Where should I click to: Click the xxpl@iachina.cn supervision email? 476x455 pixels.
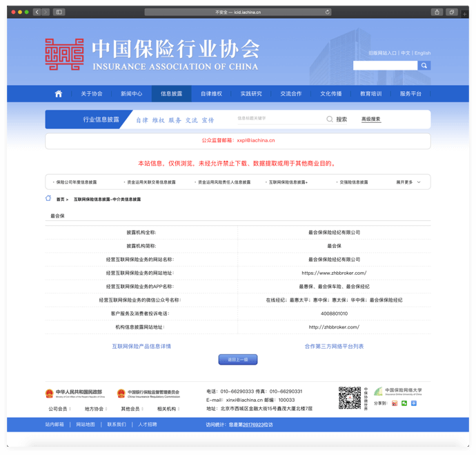pos(256,140)
